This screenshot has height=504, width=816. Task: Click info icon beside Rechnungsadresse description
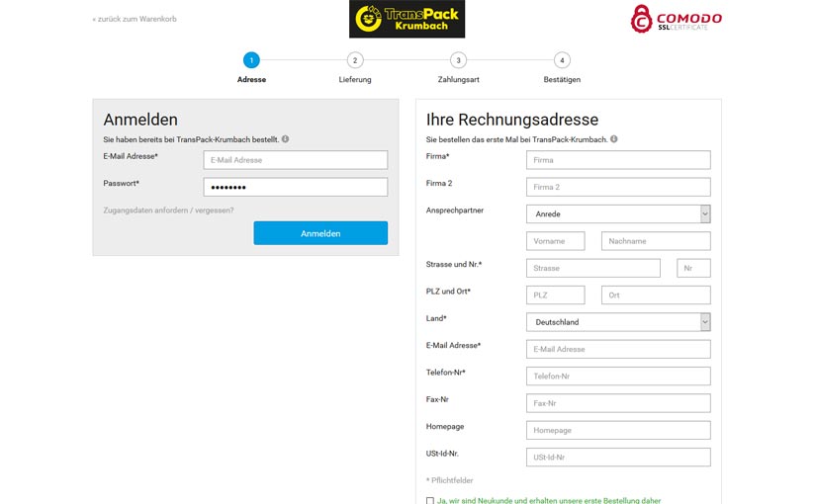click(x=614, y=139)
